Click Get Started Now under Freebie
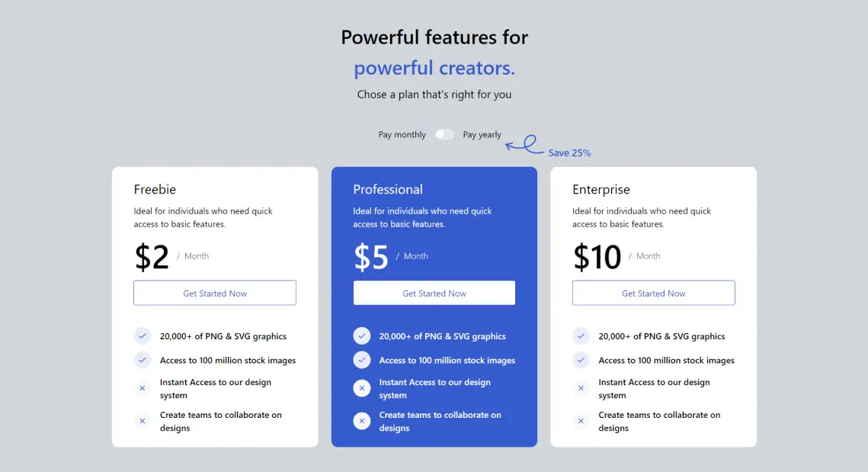Image resolution: width=868 pixels, height=472 pixels. 215,293
